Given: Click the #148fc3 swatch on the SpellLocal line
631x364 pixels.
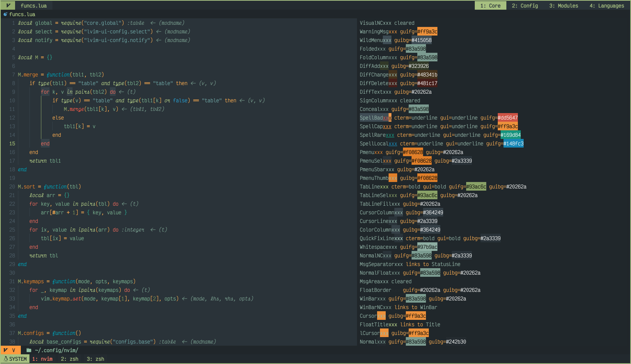Looking at the screenshot, I should tap(514, 144).
